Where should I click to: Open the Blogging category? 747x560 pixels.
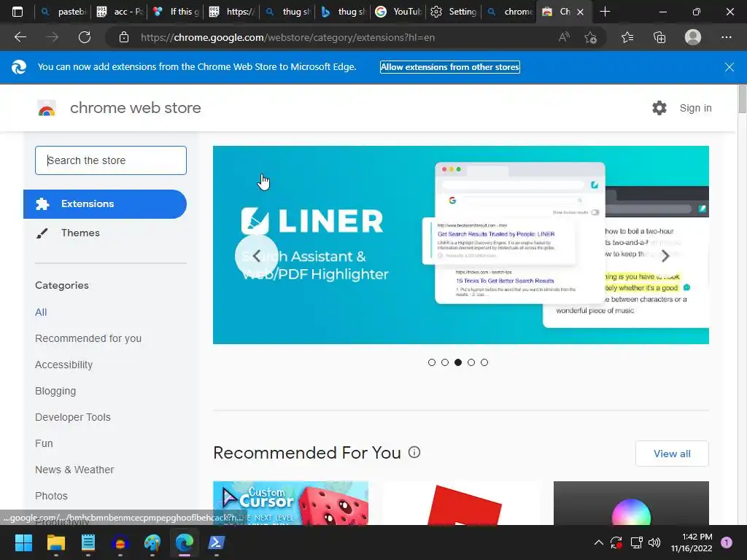[x=55, y=391]
